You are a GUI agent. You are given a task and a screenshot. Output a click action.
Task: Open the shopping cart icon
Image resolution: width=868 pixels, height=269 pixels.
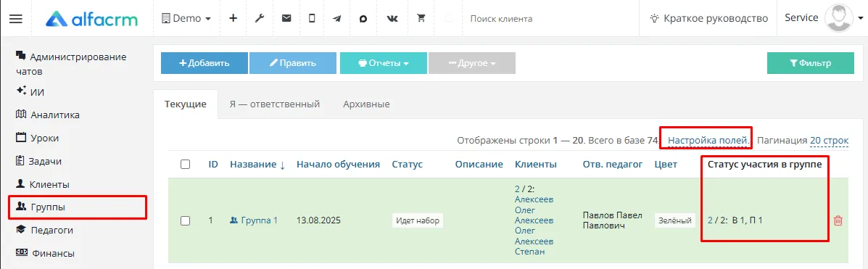click(x=421, y=18)
